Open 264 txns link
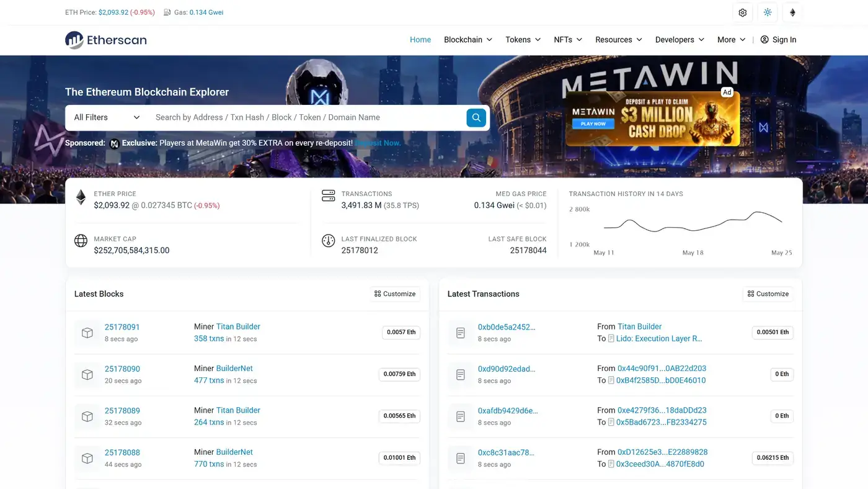The width and height of the screenshot is (868, 489). [209, 422]
